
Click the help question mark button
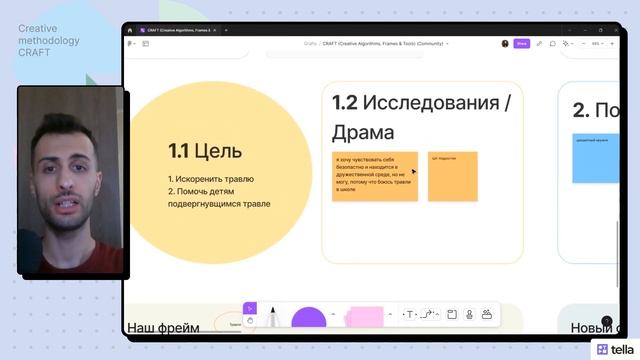pyautogui.click(x=607, y=321)
